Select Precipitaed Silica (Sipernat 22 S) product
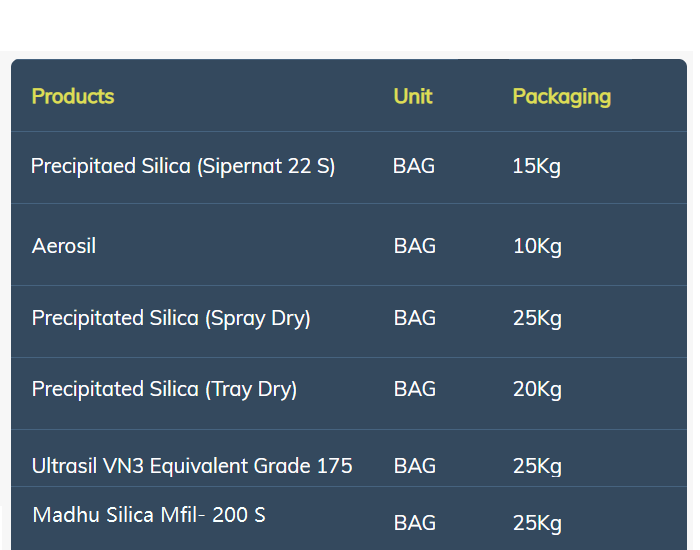Screen dimensions: 700x550 tap(183, 167)
